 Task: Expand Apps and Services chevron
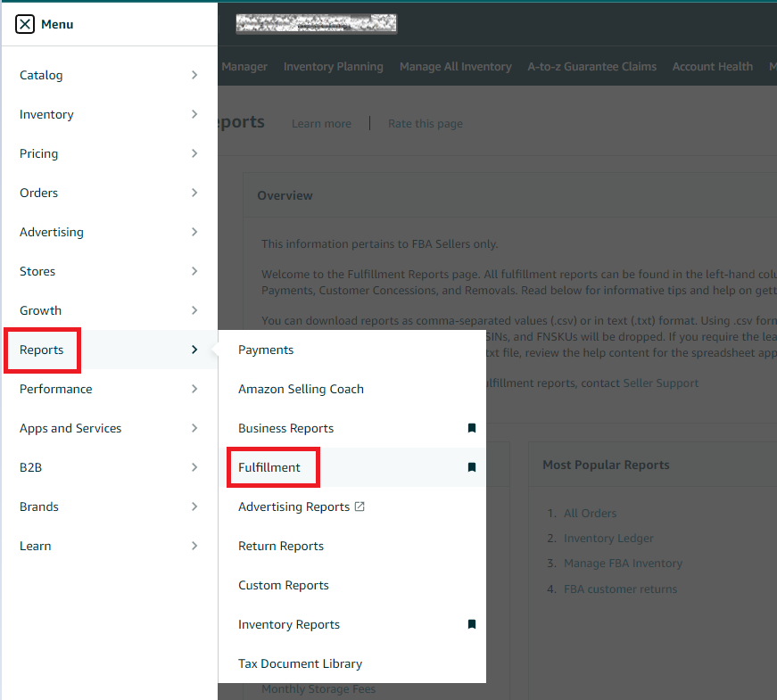pos(194,428)
